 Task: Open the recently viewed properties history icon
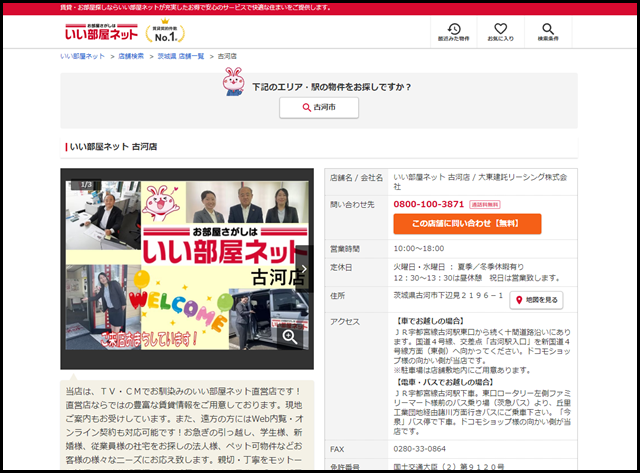click(x=453, y=32)
